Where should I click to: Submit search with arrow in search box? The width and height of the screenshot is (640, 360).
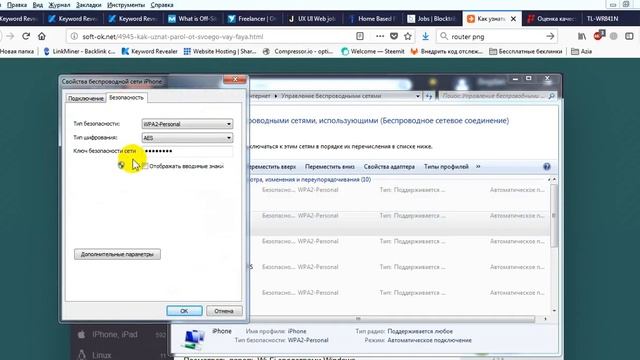point(550,36)
